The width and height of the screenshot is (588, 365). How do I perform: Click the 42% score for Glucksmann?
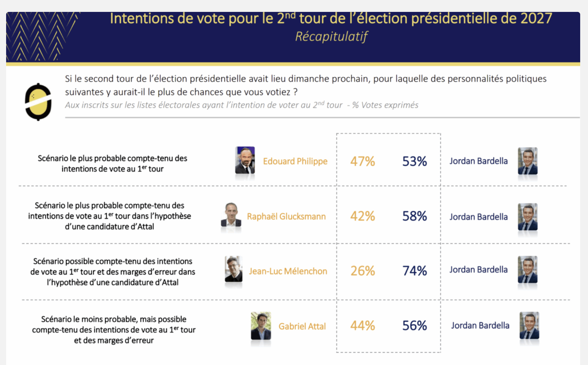(x=363, y=216)
